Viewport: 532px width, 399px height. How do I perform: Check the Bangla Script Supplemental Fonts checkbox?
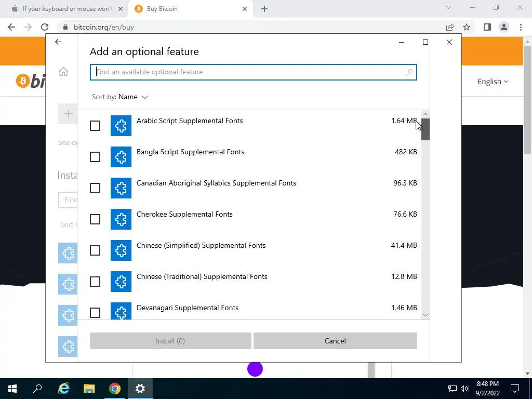[95, 157]
